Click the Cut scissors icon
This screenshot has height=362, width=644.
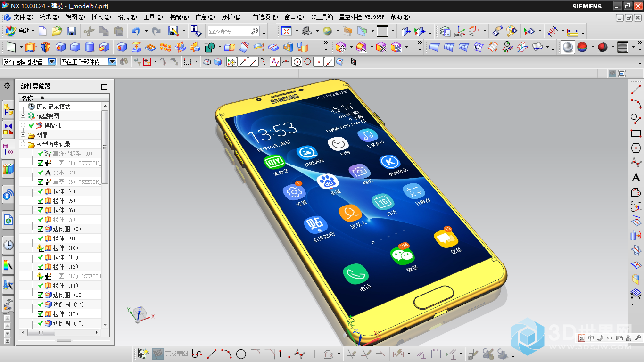click(x=89, y=31)
